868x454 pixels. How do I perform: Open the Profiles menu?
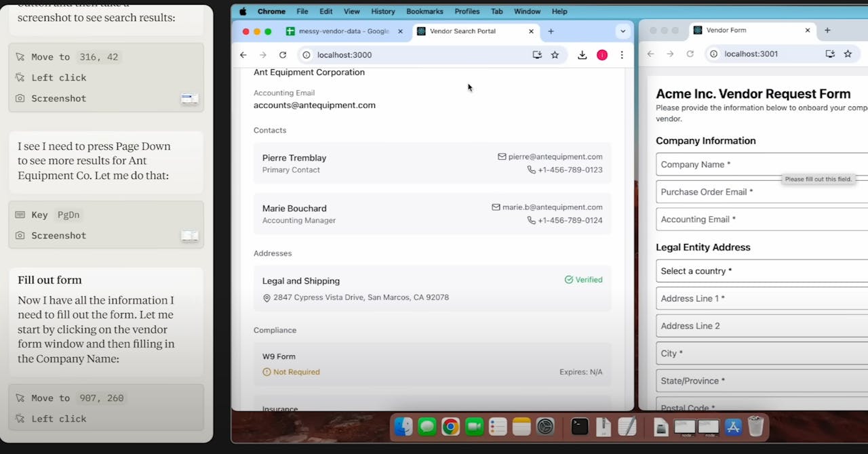467,12
